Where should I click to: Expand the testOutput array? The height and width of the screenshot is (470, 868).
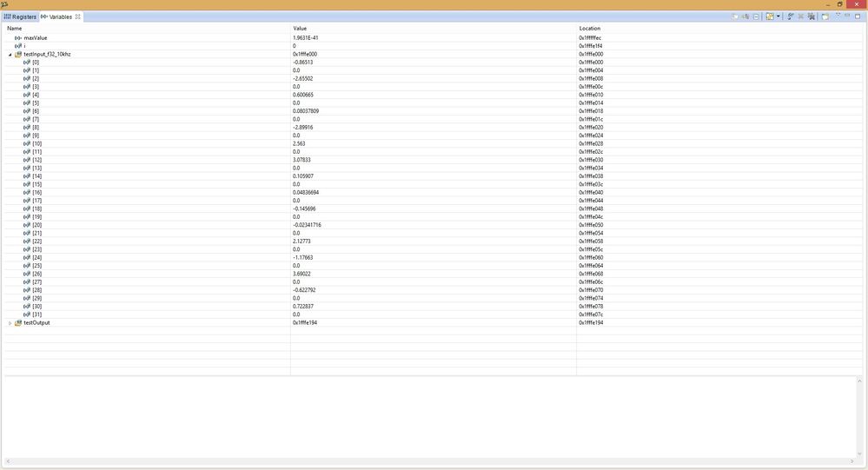pyautogui.click(x=10, y=322)
